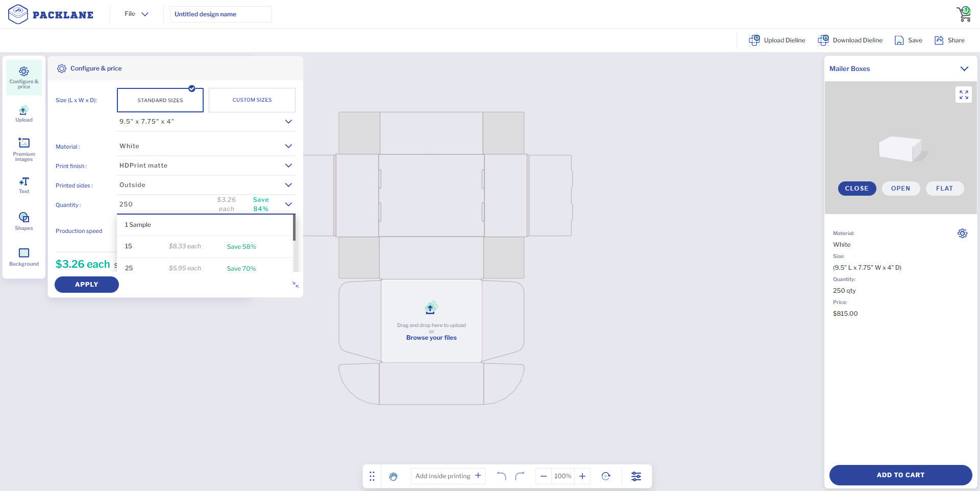Image resolution: width=980 pixels, height=491 pixels.
Task: Click the undo arrow
Action: (501, 476)
